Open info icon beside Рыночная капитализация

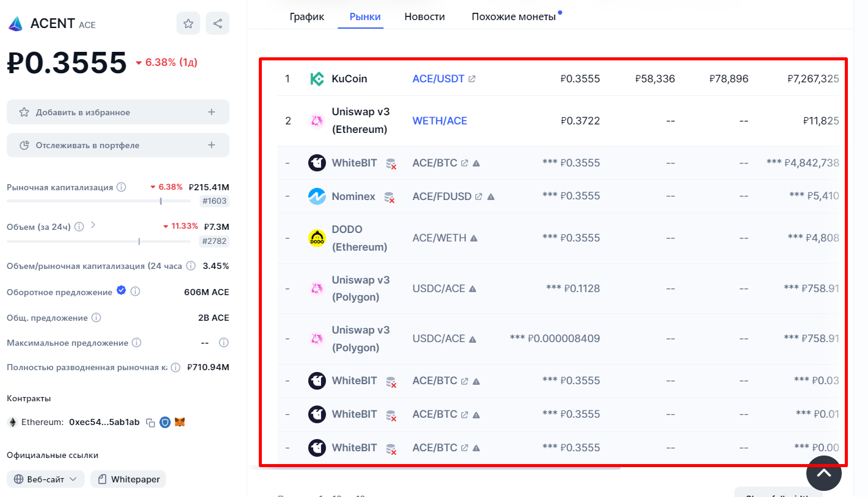click(121, 187)
